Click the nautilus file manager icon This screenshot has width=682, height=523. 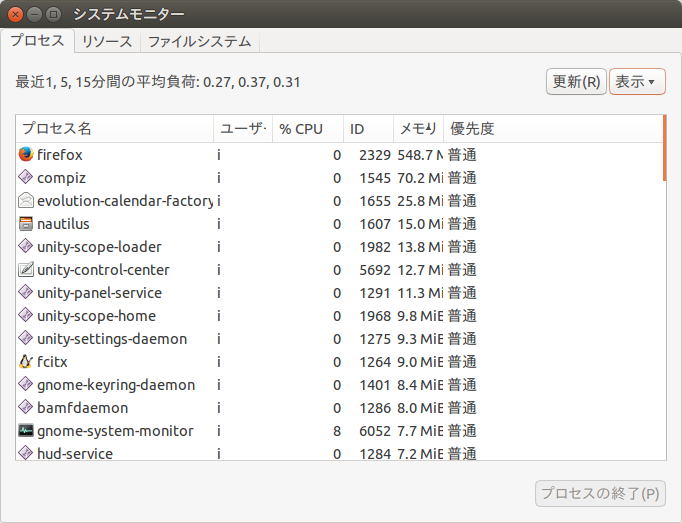(26, 224)
